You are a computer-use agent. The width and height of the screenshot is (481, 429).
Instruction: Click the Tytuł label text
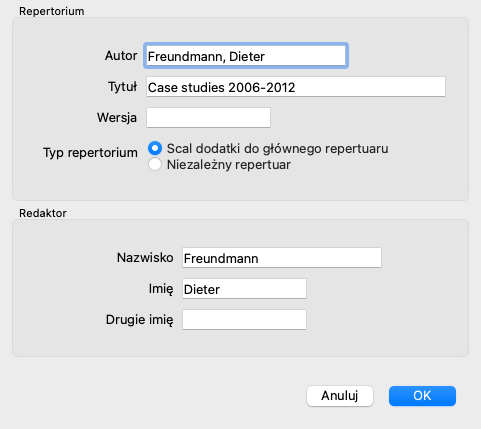click(122, 87)
